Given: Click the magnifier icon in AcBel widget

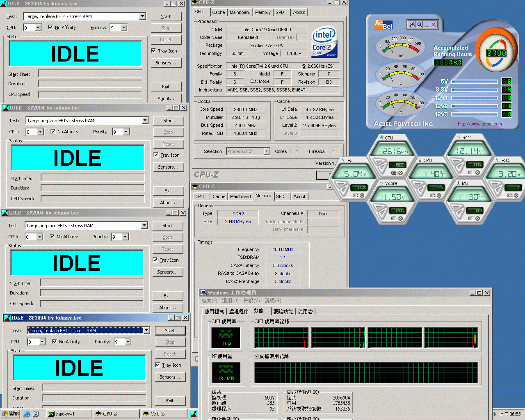Looking at the screenshot, I should tap(420, 25).
